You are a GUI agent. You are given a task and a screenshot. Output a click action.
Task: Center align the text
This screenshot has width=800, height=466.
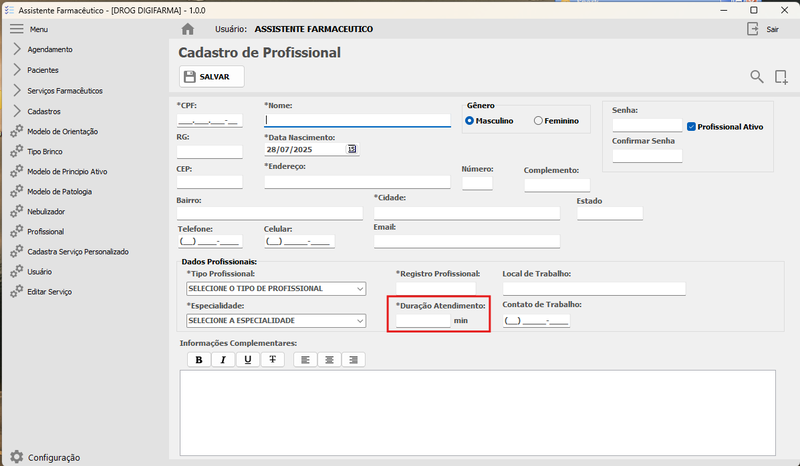tap(330, 360)
